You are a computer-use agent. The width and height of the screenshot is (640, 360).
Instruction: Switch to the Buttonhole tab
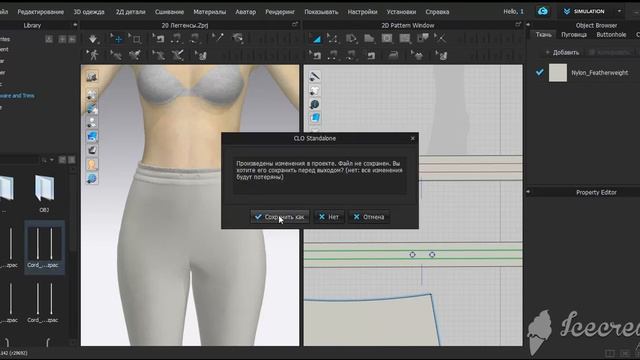click(x=611, y=35)
